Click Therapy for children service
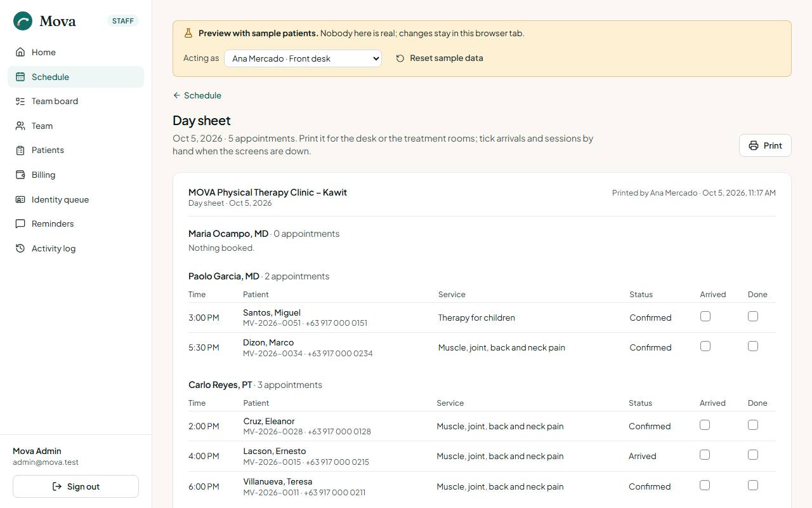Screen dimensions: 812x508 [476, 317]
